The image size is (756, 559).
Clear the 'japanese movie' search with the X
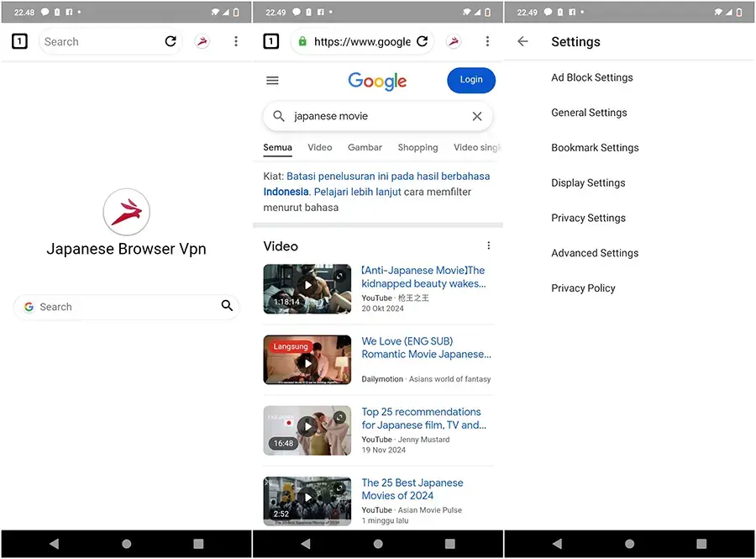pos(476,116)
